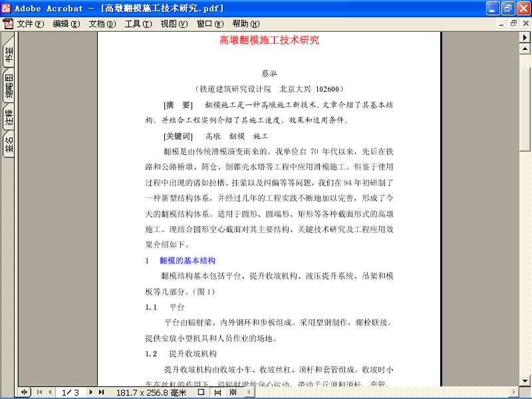Click the page number field 1/3
The height and width of the screenshot is (399, 532).
coord(70,392)
